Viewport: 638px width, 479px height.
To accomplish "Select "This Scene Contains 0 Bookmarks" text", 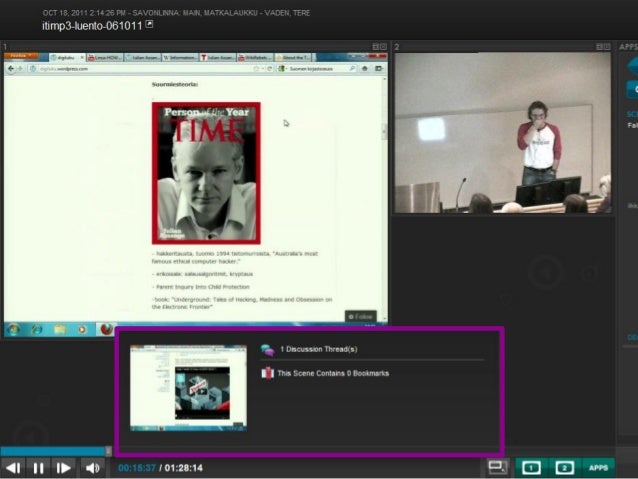I will tap(333, 373).
